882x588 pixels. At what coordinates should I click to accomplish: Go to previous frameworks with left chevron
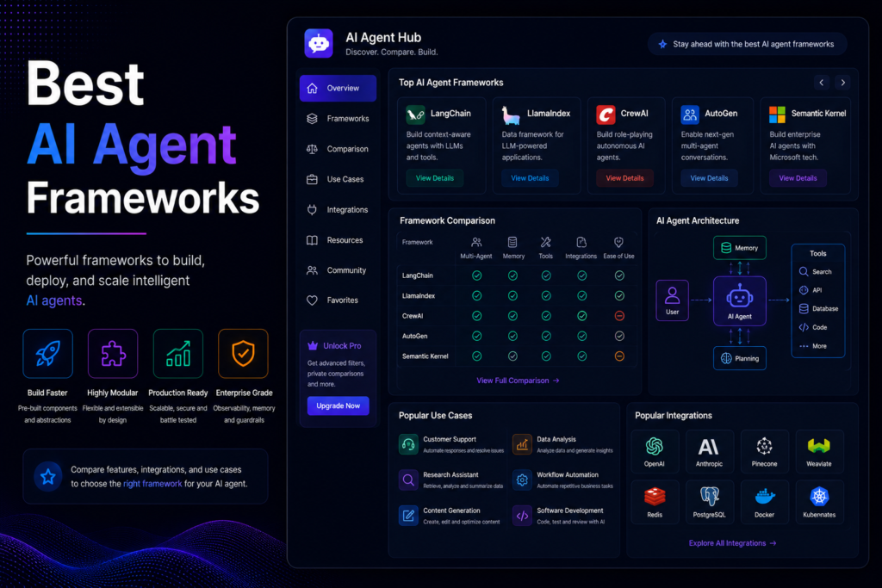[x=821, y=83]
